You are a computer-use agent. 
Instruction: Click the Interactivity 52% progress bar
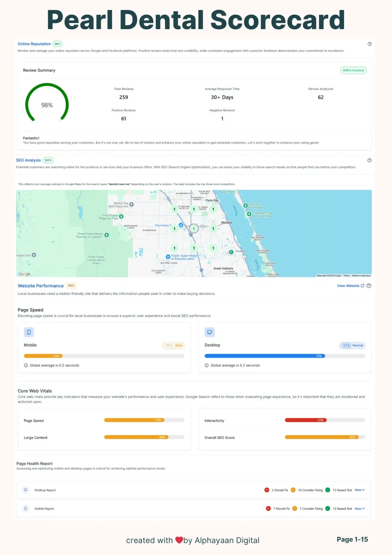[x=325, y=420]
